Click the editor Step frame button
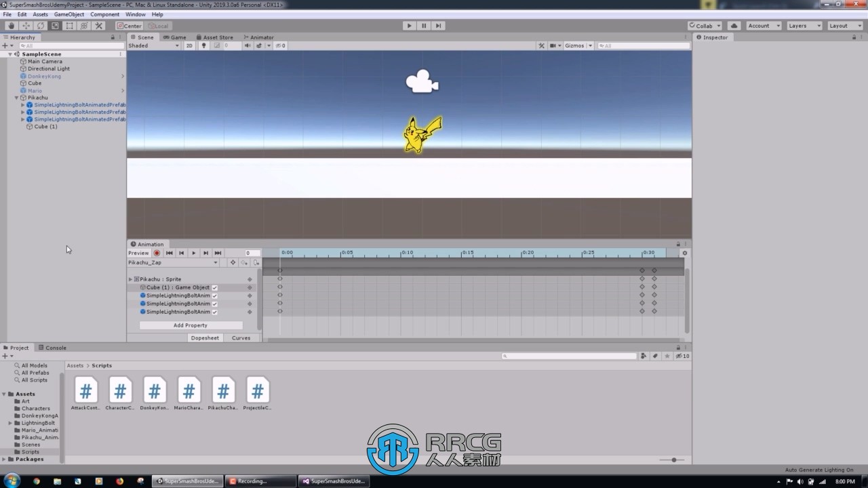868x488 pixels. pos(438,26)
